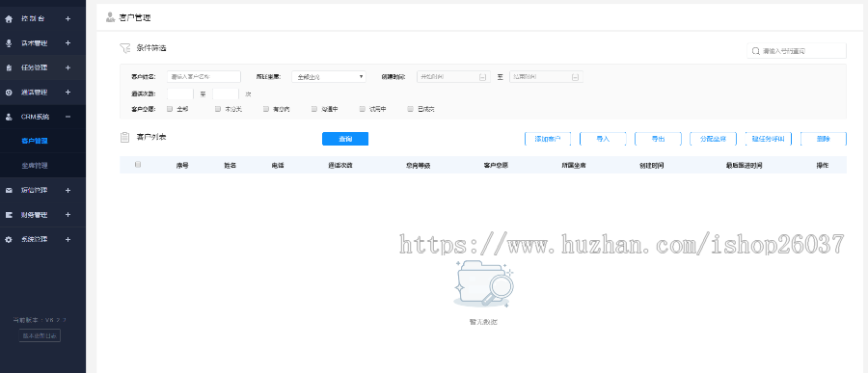The height and width of the screenshot is (373, 868).
Task: Click the 电话 column header
Action: (278, 166)
